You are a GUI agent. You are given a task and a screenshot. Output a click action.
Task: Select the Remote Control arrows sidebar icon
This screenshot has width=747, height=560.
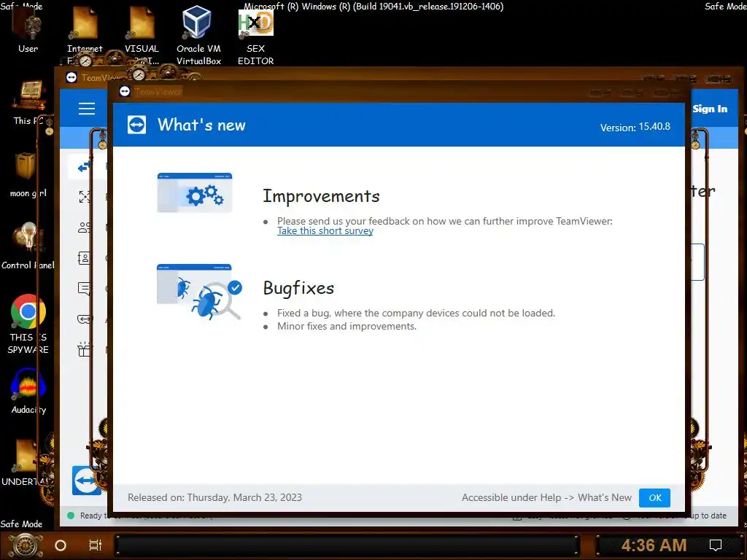coord(84,167)
